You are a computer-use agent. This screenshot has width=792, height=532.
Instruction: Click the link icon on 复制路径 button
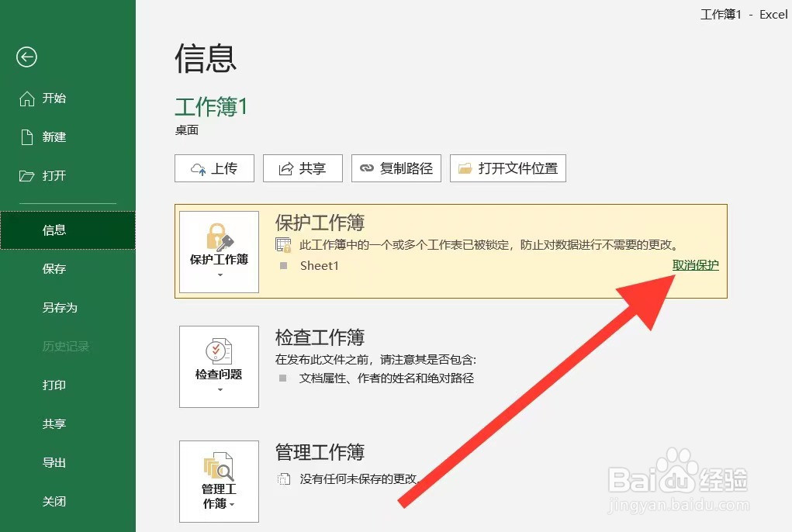pyautogui.click(x=368, y=168)
